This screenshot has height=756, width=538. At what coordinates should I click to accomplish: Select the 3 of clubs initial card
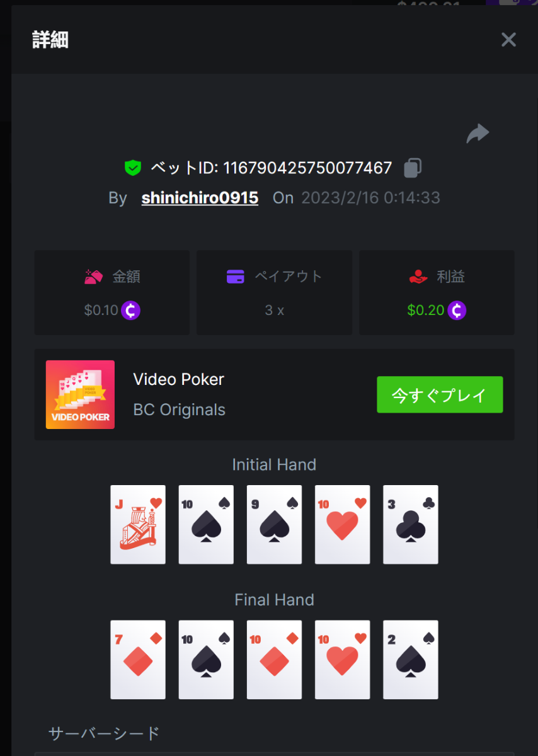click(411, 524)
